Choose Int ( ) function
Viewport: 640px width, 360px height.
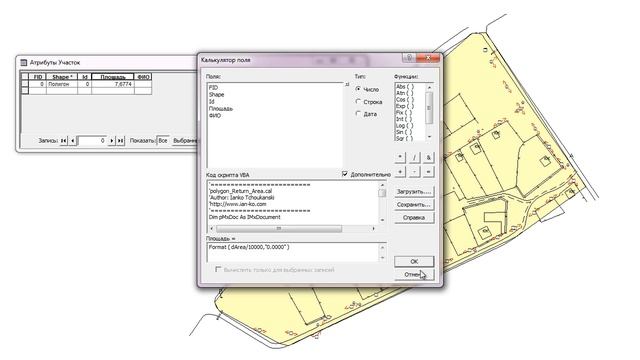pos(405,119)
